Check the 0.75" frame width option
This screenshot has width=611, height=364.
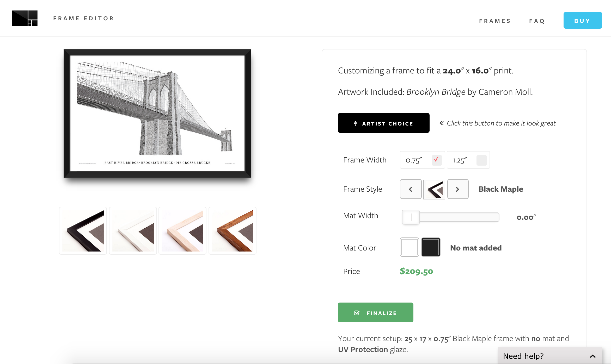[437, 160]
